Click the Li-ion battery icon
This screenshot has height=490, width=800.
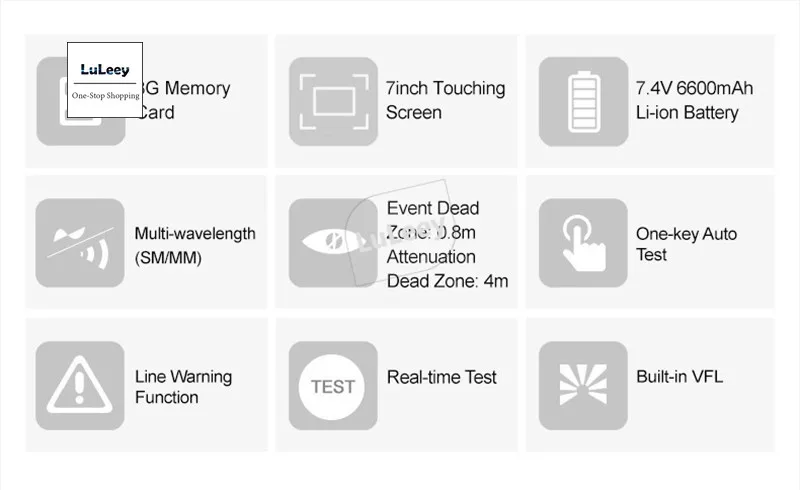point(583,101)
